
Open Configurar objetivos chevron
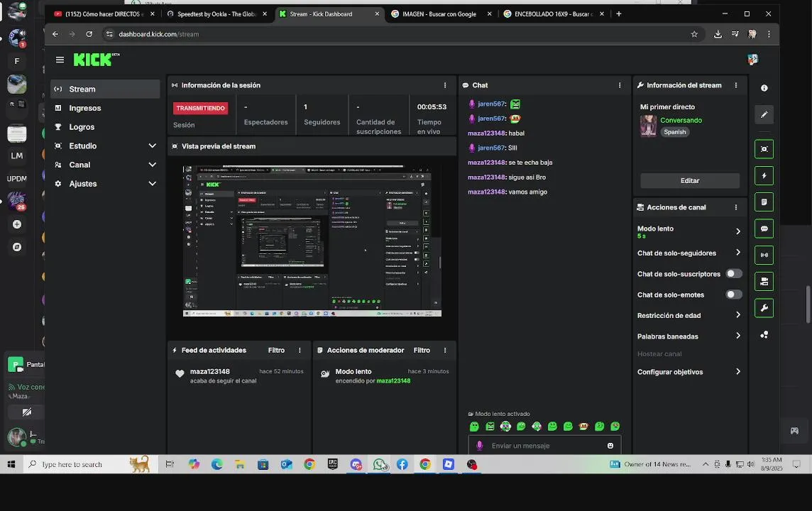pos(738,372)
